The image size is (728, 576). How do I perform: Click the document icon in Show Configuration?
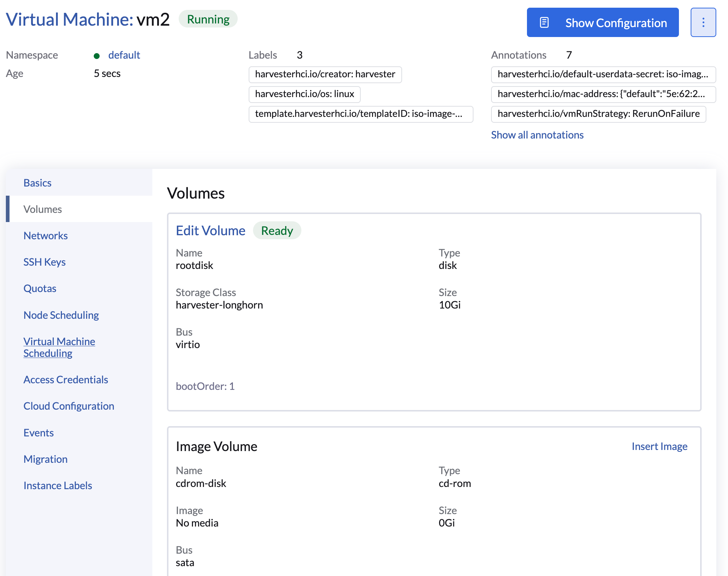tap(544, 23)
